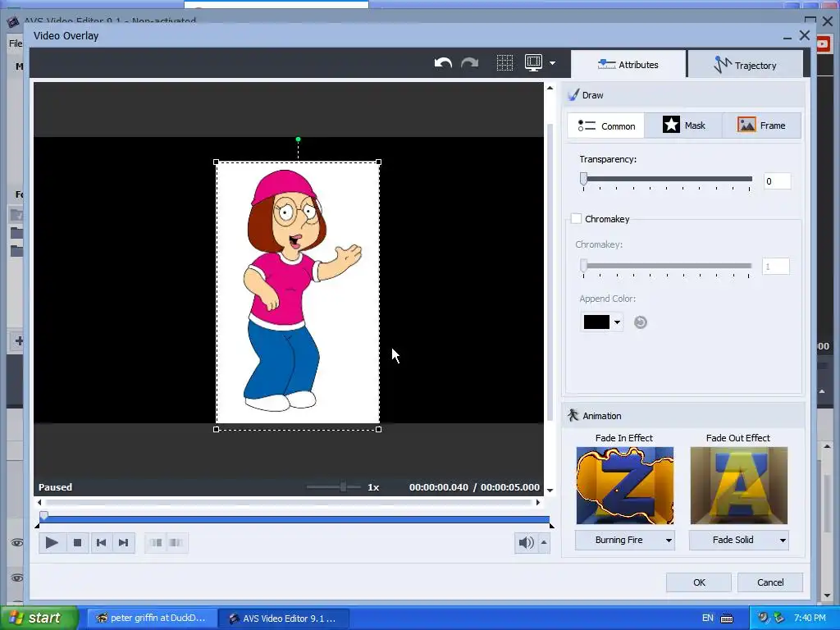
Task: Click the Fade Out Effect thumbnail
Action: 739,486
